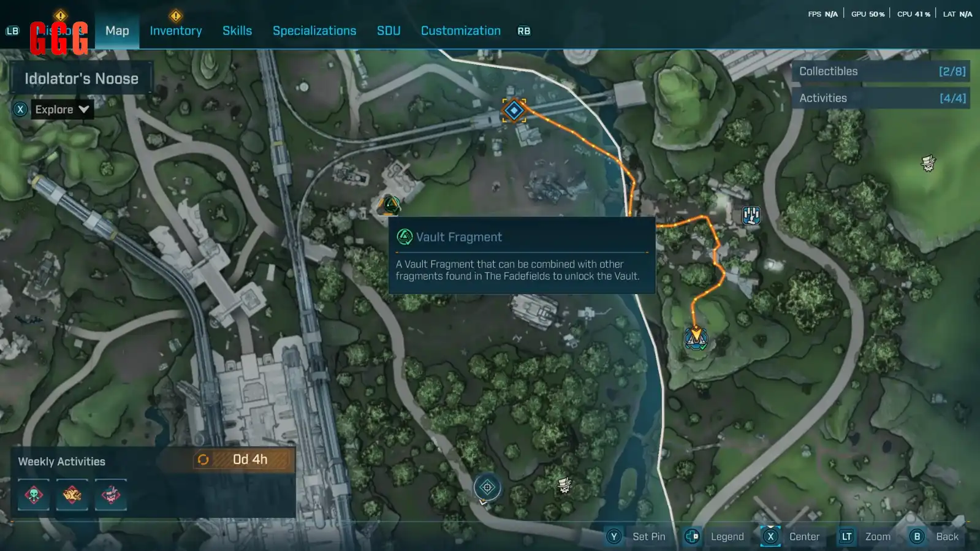The width and height of the screenshot is (980, 551).
Task: Select the Collectibles [2/8] row
Action: click(x=881, y=71)
